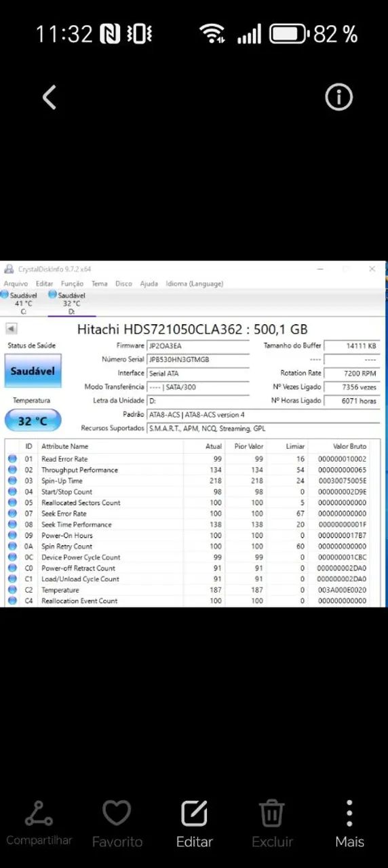Viewport: 388px width, 868px height.
Task: Click the Tamanho do Buffer 14111 KB field
Action: (x=351, y=346)
